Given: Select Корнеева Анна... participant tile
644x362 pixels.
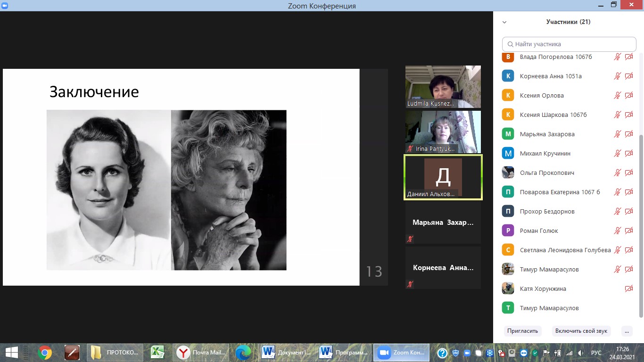Looking at the screenshot, I should pos(443,268).
